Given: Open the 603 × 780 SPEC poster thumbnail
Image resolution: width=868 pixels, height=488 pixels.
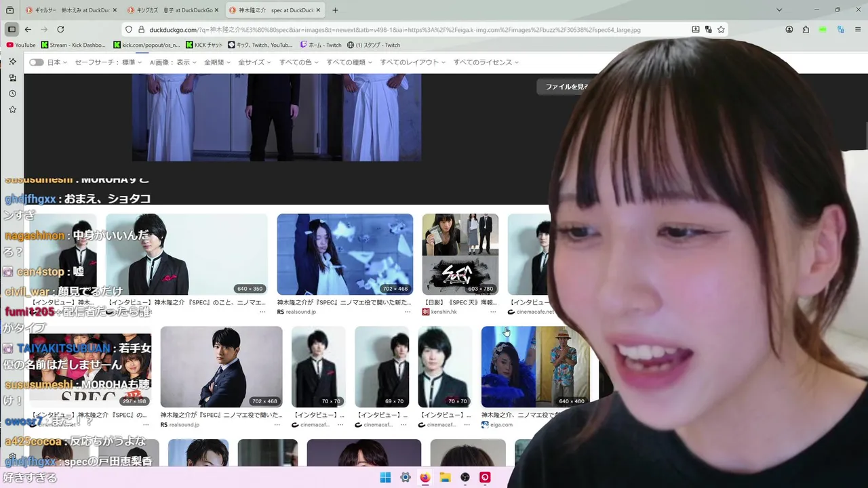Looking at the screenshot, I should [x=460, y=254].
